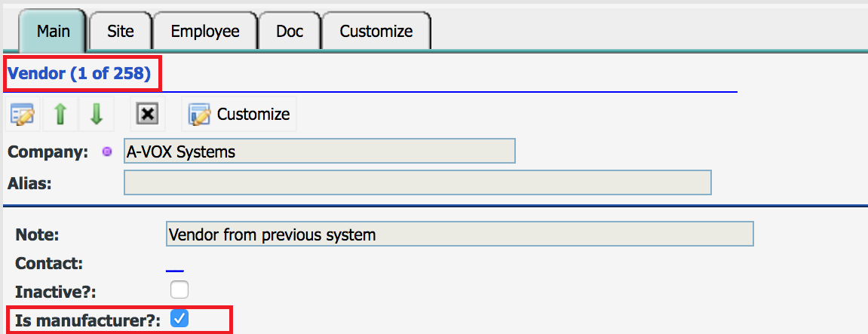The image size is (868, 334).
Task: Click the Is manufacturer? label
Action: coord(88,320)
